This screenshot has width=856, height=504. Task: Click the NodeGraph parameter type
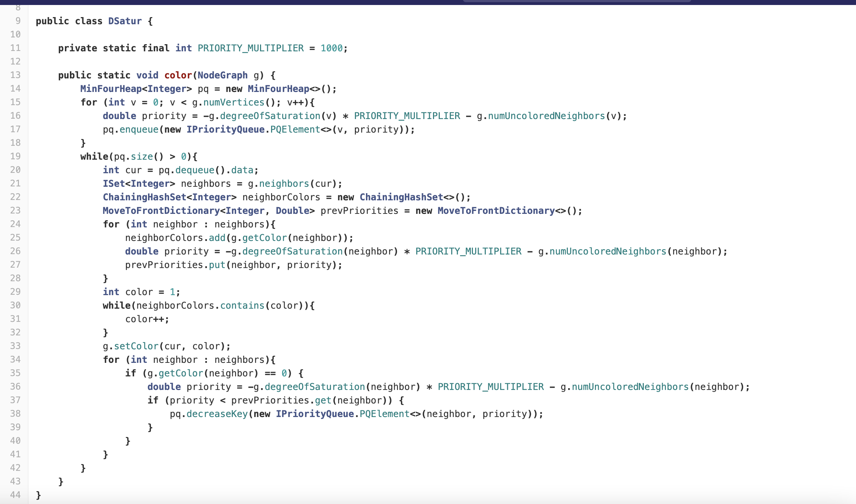click(x=222, y=75)
